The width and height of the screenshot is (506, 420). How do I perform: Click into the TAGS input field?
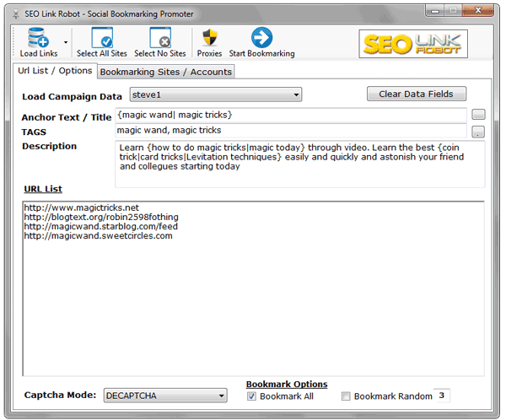(x=289, y=131)
